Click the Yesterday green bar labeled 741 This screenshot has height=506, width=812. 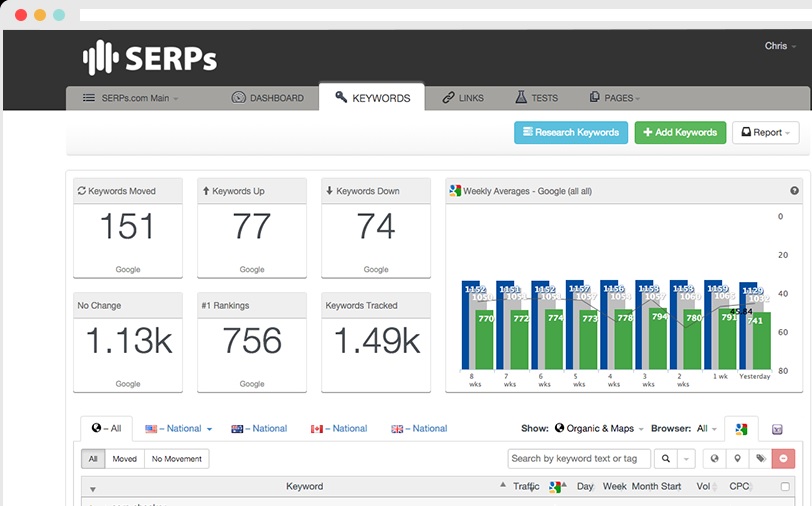[x=762, y=340]
